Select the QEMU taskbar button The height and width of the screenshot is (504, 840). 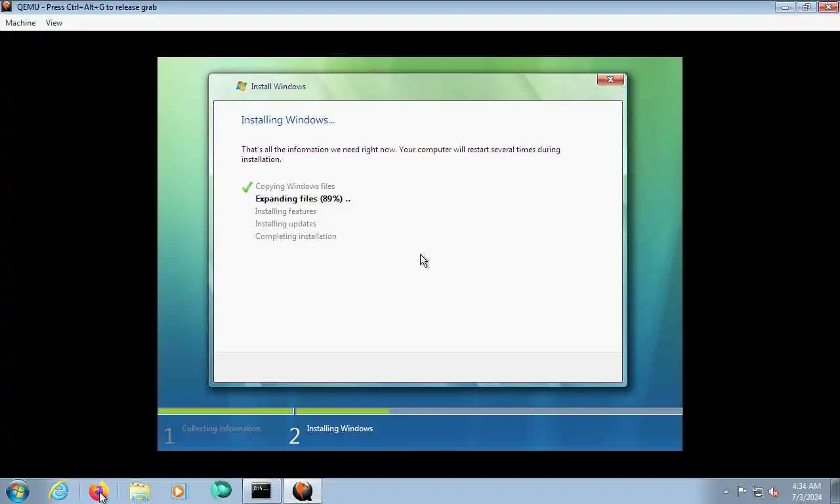point(302,491)
